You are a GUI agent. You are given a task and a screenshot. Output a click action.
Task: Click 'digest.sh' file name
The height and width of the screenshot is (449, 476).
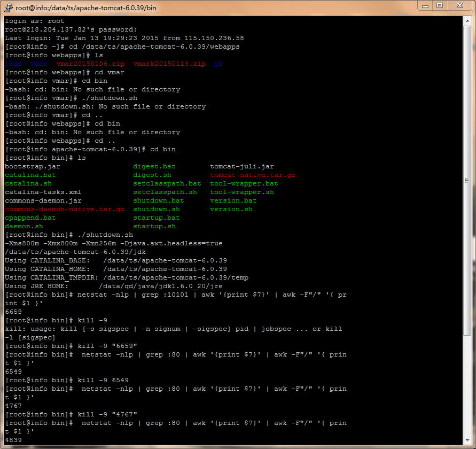coord(152,175)
